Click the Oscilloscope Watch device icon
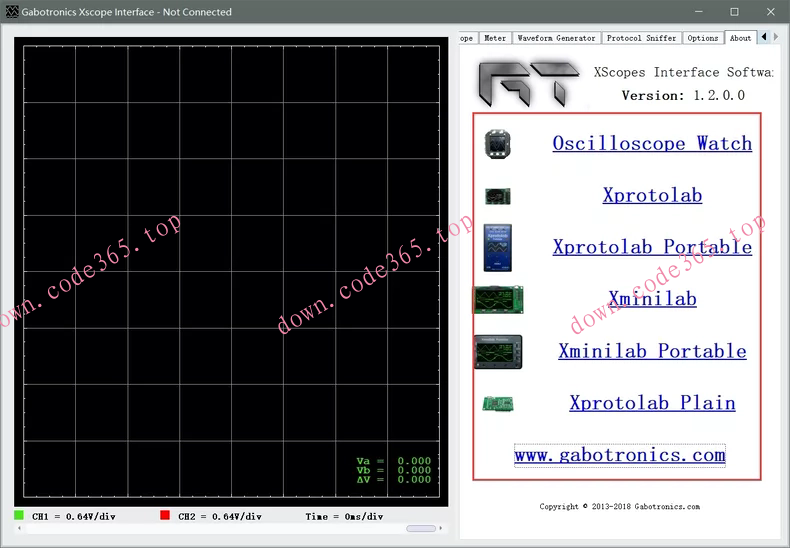This screenshot has height=548, width=790. click(498, 144)
